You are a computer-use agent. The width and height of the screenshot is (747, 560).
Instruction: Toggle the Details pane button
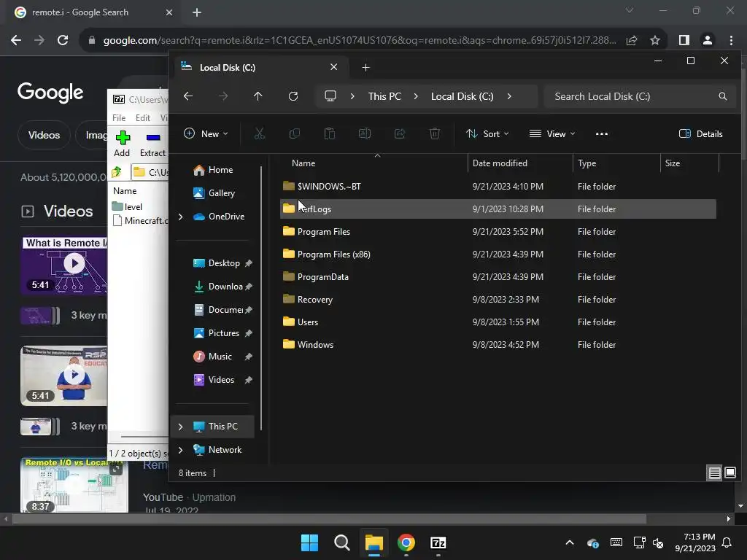[x=701, y=134]
